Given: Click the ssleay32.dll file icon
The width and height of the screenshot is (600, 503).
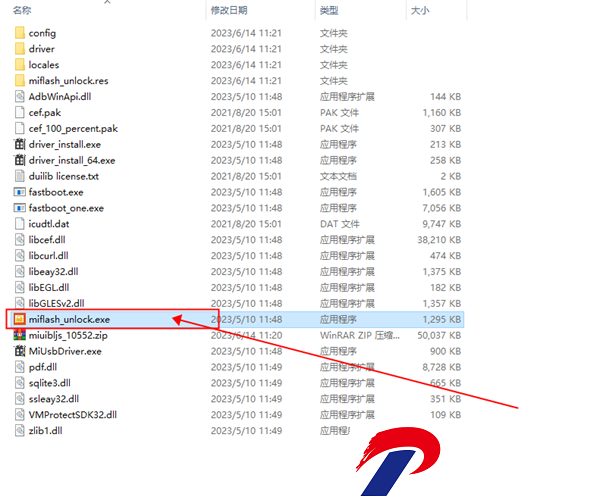Looking at the screenshot, I should click(20, 399).
